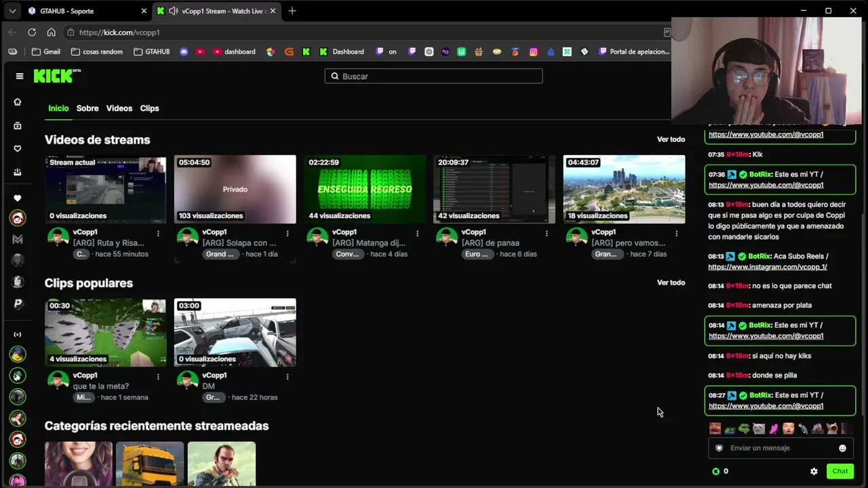Switch to the GTAHUB - Soporte tab

coord(87,11)
